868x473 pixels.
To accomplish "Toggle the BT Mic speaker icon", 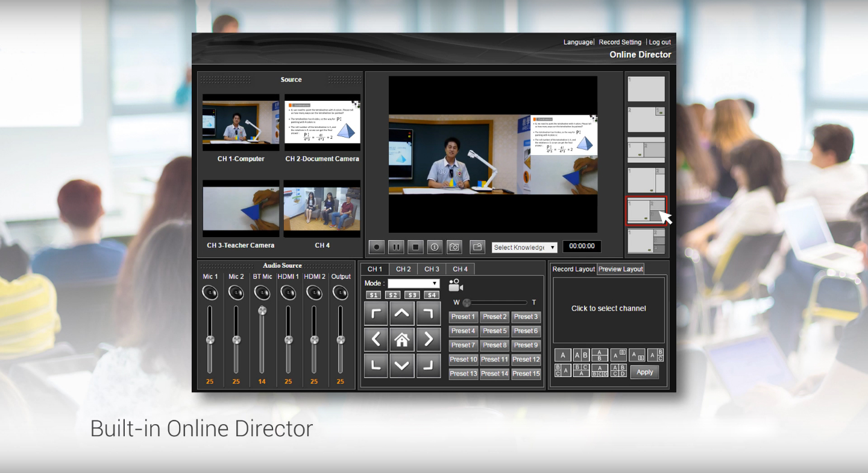I will point(262,293).
